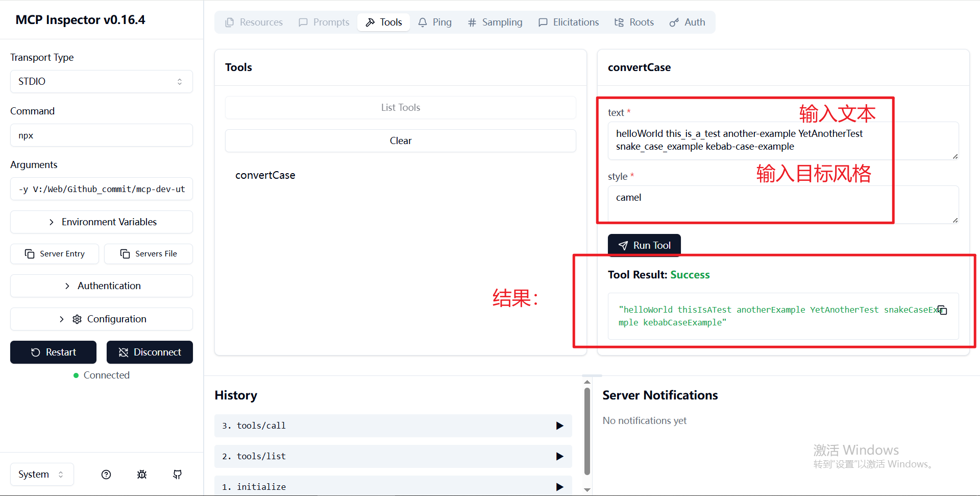The height and width of the screenshot is (496, 980).
Task: Click the Run Tool button
Action: pyautogui.click(x=644, y=245)
